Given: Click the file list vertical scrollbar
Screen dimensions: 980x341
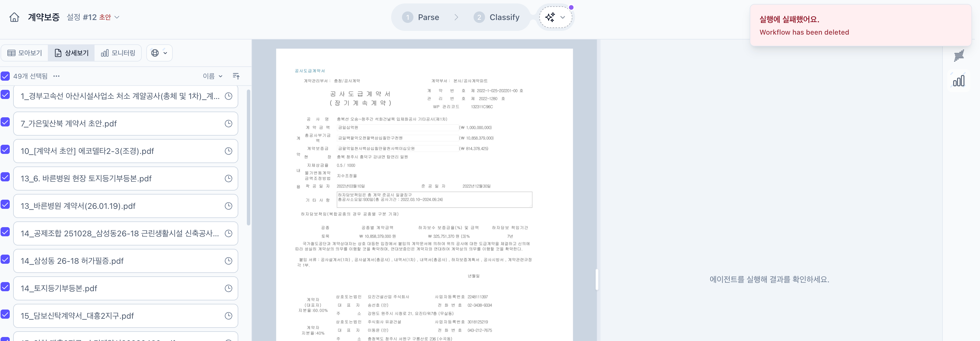Looking at the screenshot, I should [248, 157].
